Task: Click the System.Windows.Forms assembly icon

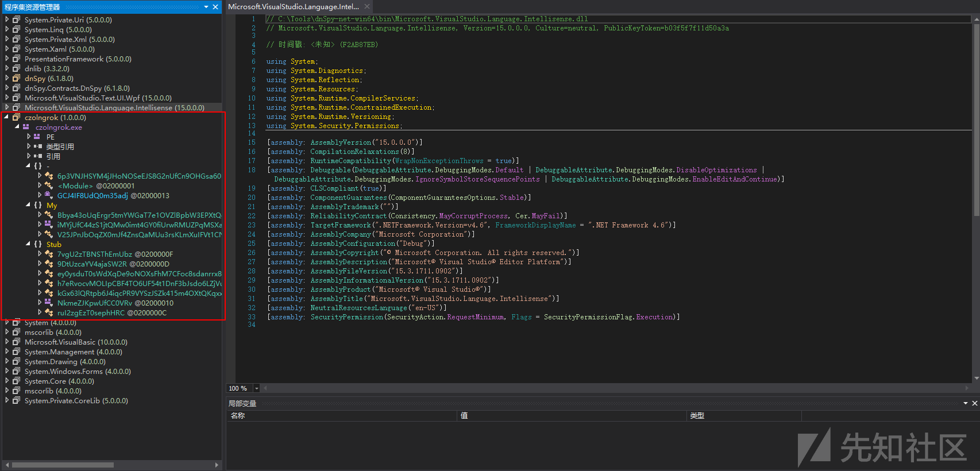Action: (x=17, y=371)
